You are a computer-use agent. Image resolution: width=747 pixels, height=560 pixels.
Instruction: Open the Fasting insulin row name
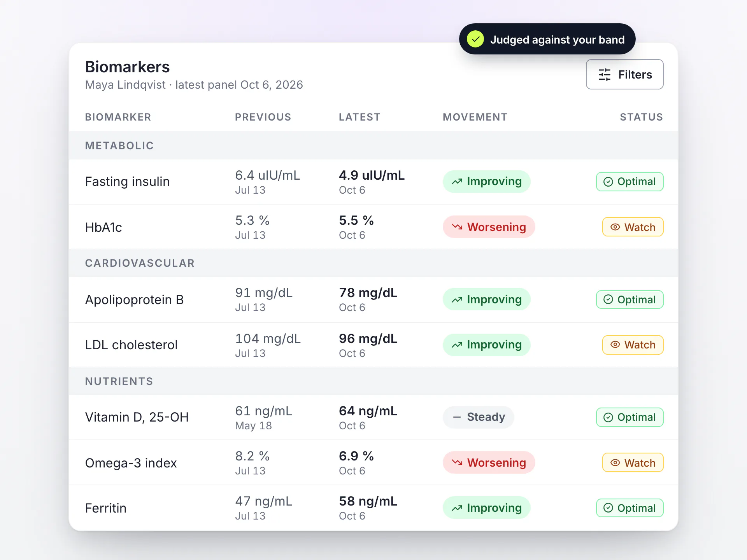coord(127,182)
